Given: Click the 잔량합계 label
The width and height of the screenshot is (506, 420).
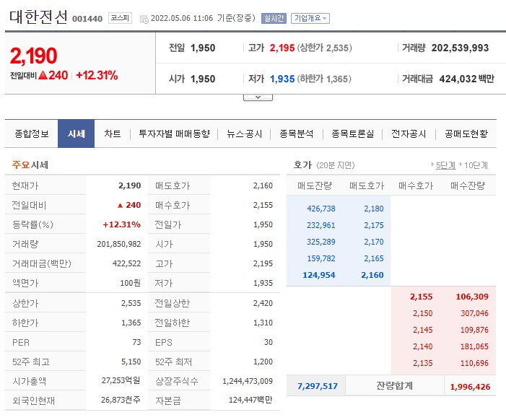Looking at the screenshot, I should point(394,386).
